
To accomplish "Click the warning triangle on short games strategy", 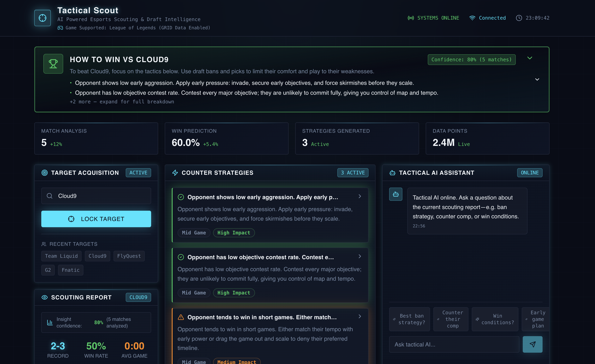I will pos(181,317).
